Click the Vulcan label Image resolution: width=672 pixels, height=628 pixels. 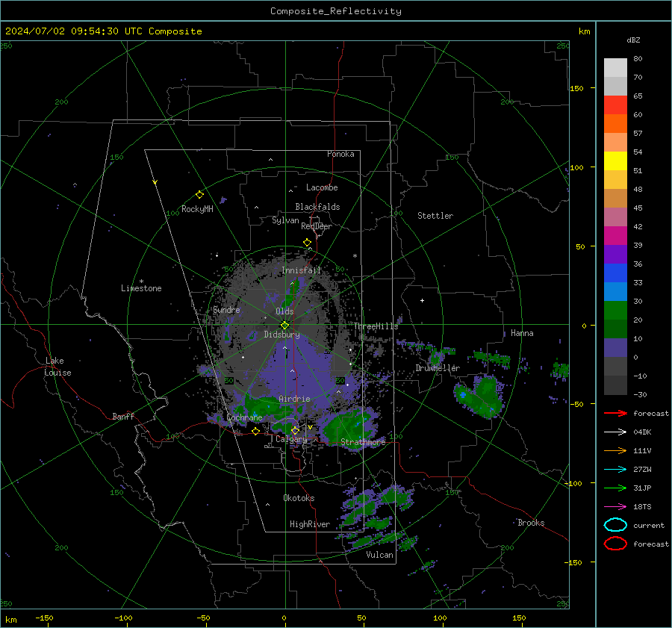click(380, 555)
